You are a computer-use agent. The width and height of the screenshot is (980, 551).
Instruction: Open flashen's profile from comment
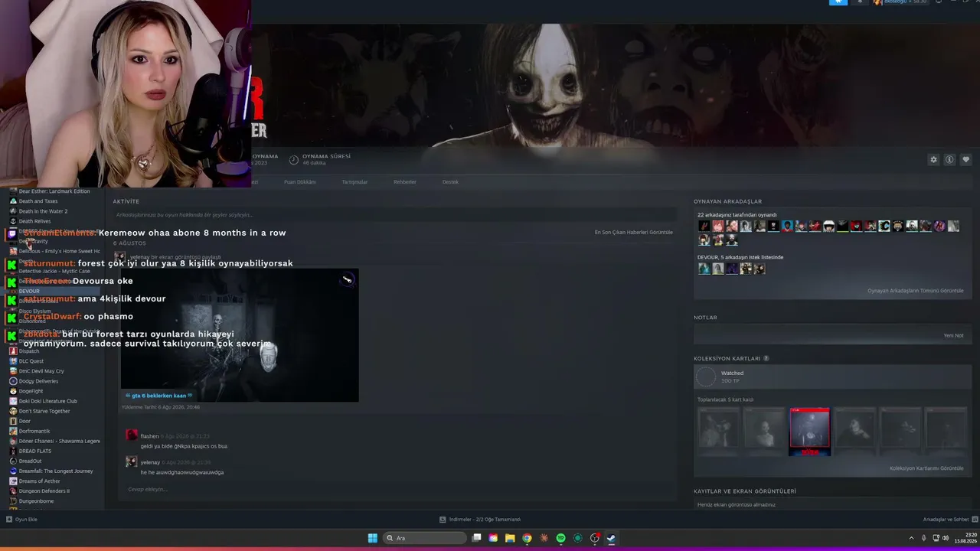pyautogui.click(x=149, y=436)
